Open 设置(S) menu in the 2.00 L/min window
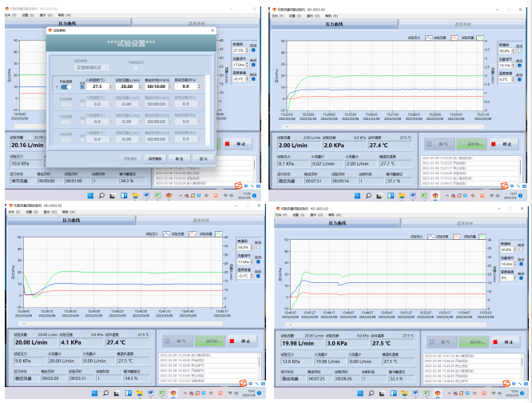This screenshot has width=532, height=403. pyautogui.click(x=295, y=16)
